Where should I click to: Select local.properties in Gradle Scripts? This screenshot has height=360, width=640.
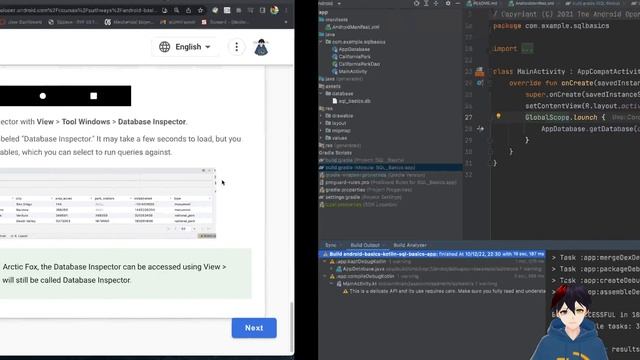[x=359, y=204]
